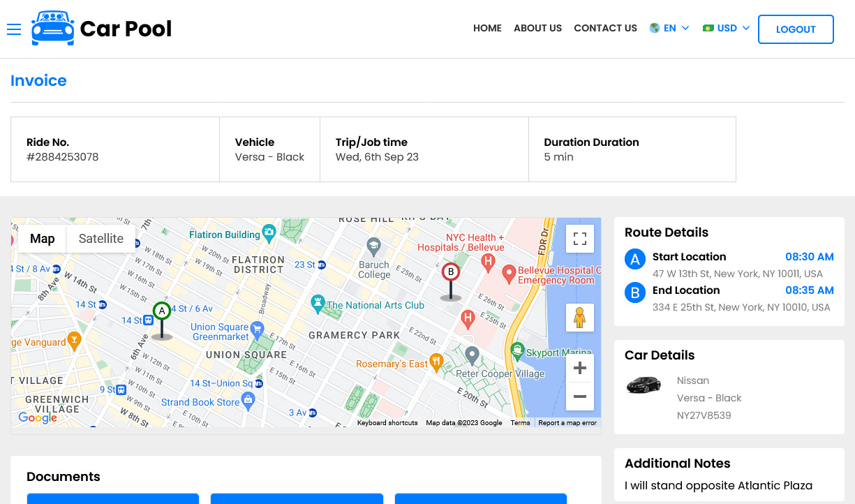Open the hamburger side menu
Viewport: 855px width, 504px height.
(14, 29)
